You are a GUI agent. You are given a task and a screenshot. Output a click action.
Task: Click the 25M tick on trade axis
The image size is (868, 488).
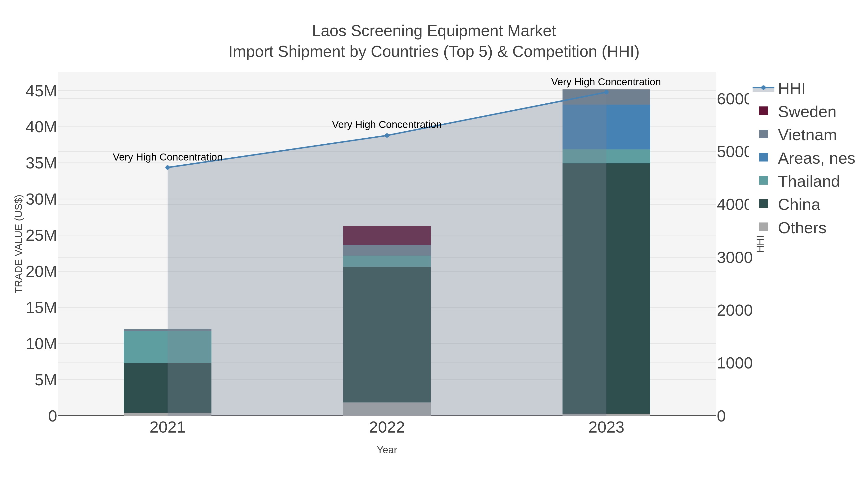pyautogui.click(x=41, y=236)
